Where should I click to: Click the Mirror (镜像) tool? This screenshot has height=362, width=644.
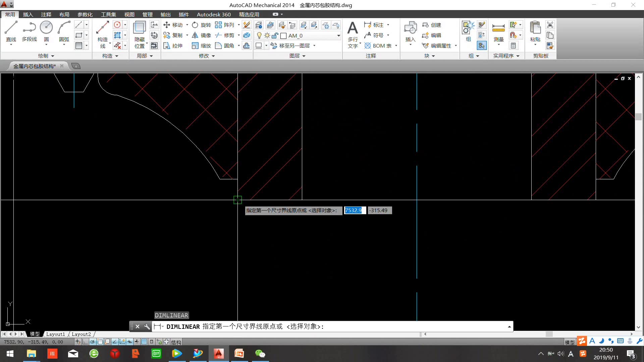pyautogui.click(x=201, y=36)
